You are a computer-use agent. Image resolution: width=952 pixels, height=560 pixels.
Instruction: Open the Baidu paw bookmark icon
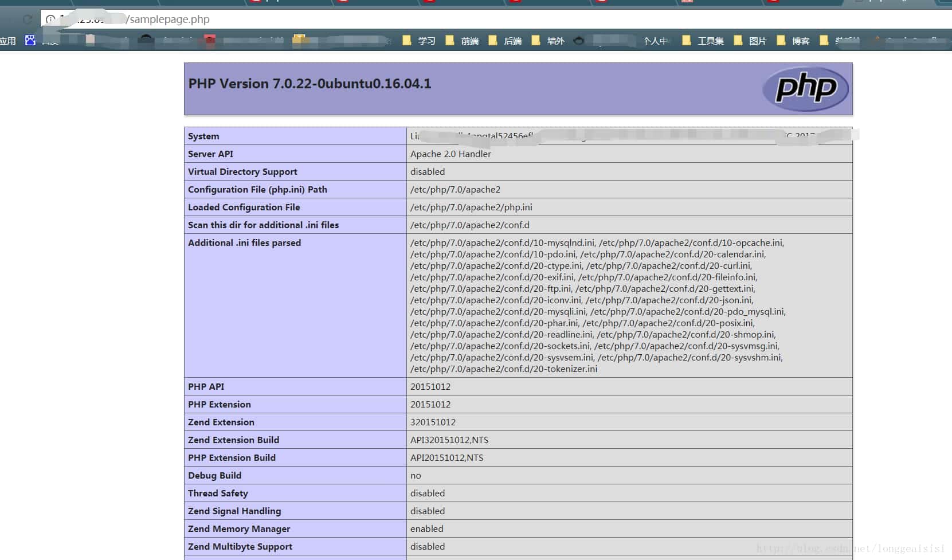(x=30, y=40)
